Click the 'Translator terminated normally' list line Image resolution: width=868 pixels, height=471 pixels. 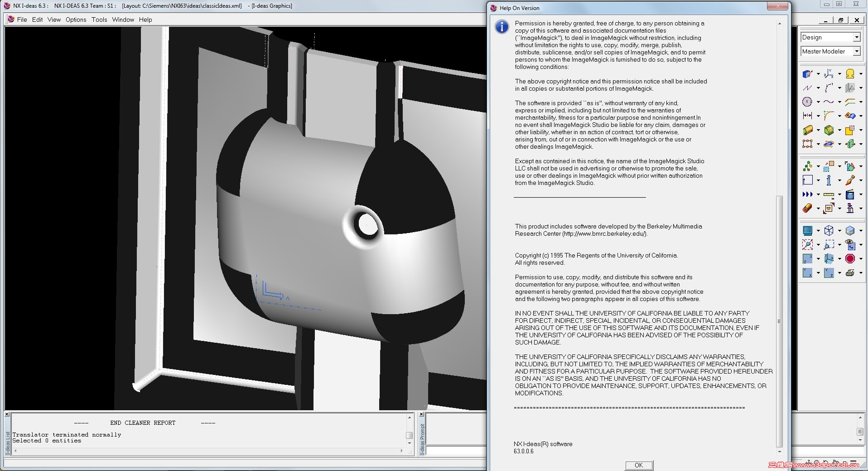[x=67, y=434]
